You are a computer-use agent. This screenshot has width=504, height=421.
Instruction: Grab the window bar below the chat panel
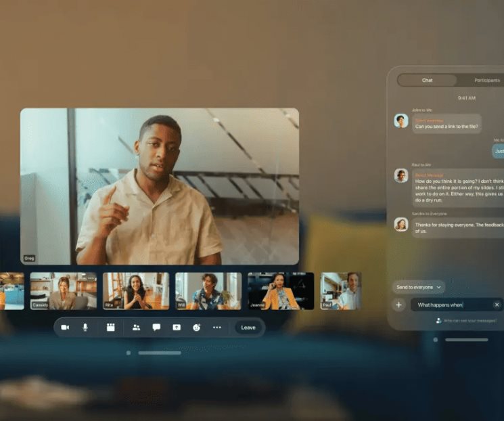(x=467, y=340)
